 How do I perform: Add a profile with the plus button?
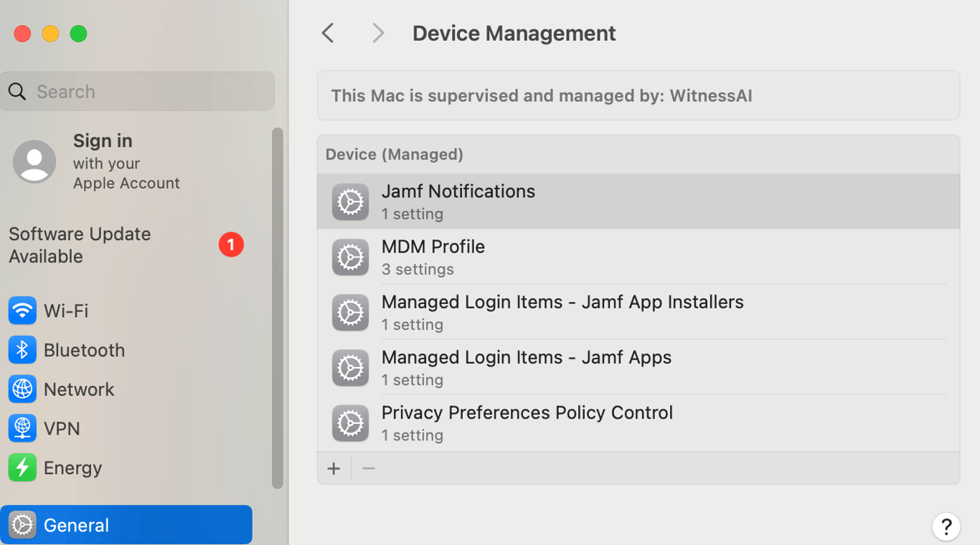334,469
